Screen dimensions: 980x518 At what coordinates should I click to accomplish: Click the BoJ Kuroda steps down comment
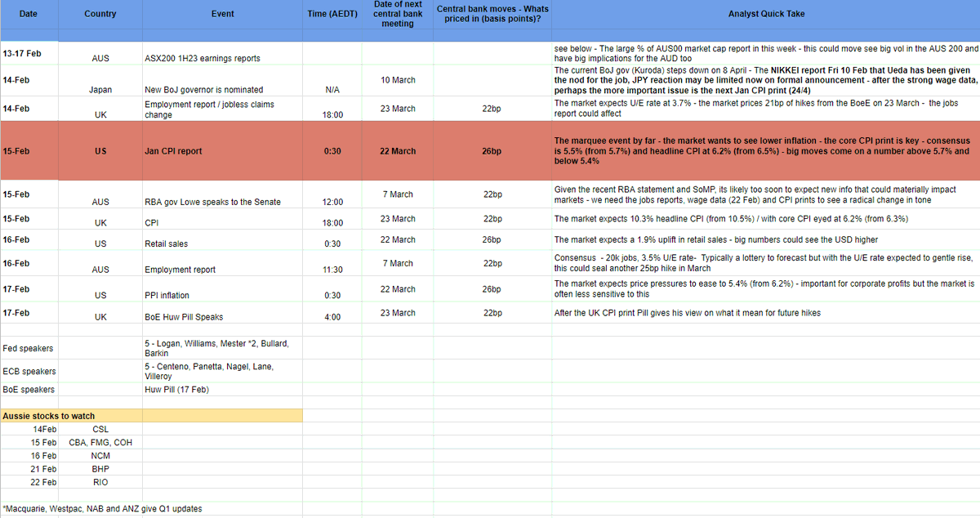coord(765,80)
